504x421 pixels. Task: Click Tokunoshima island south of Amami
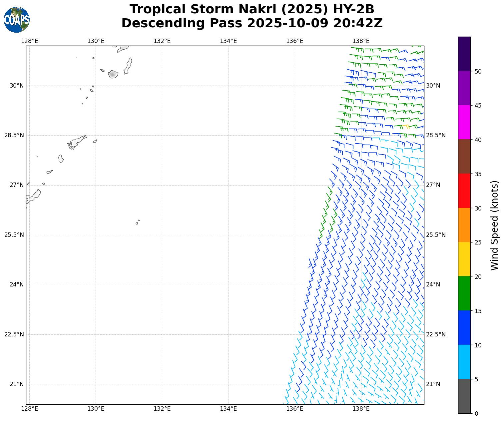coord(61,159)
